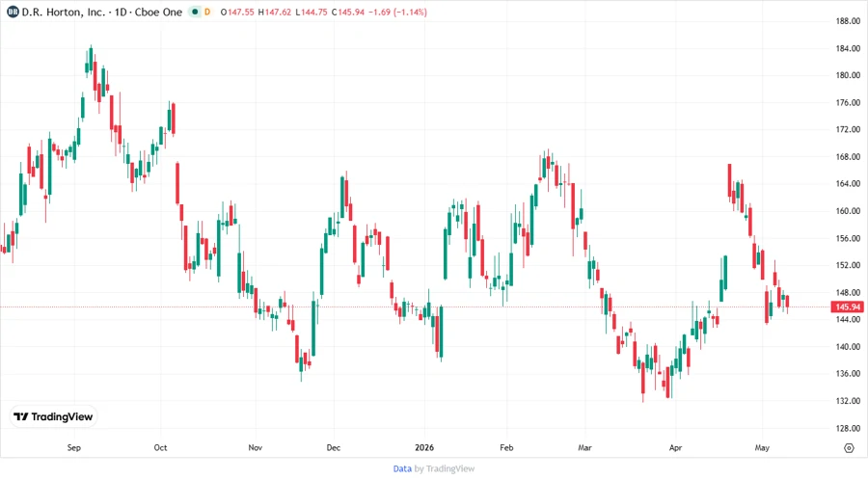Click the 168.00 price axis label
868x480 pixels.
(x=848, y=157)
